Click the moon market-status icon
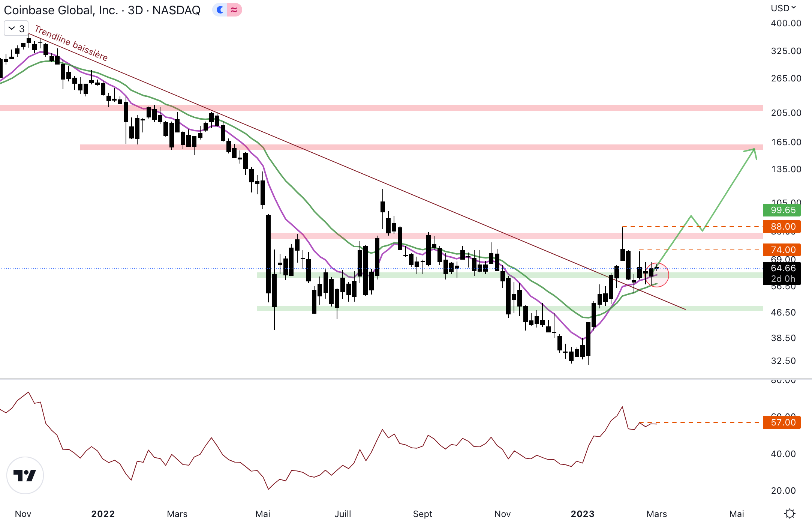This screenshot has height=520, width=812. [220, 10]
